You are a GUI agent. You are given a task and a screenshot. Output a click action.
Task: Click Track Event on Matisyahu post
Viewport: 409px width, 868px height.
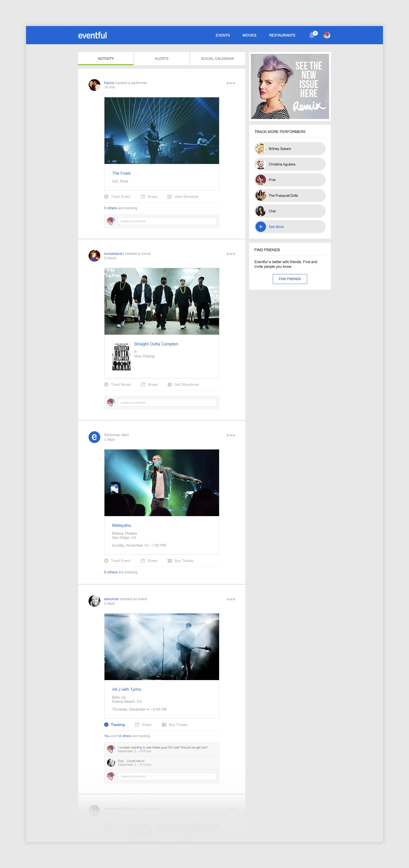(x=117, y=561)
